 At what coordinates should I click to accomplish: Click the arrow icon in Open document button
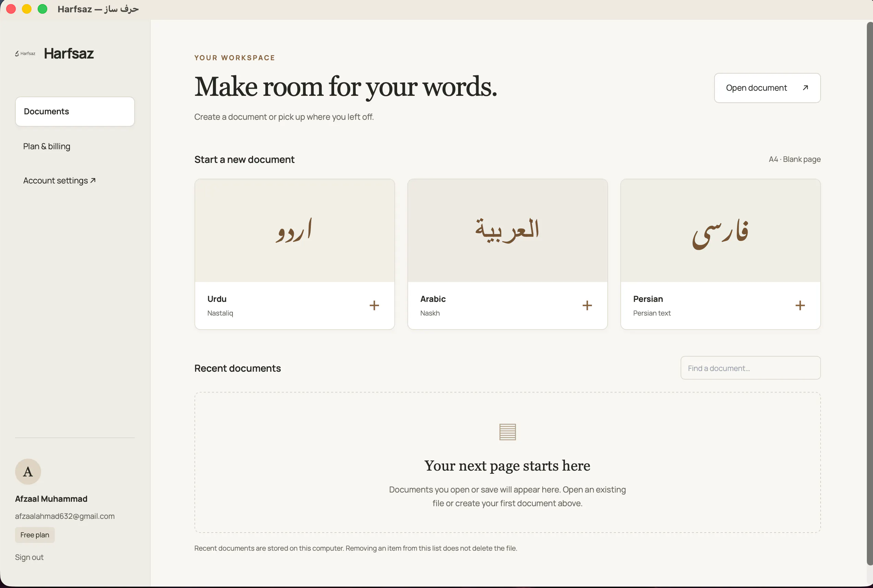click(x=805, y=88)
